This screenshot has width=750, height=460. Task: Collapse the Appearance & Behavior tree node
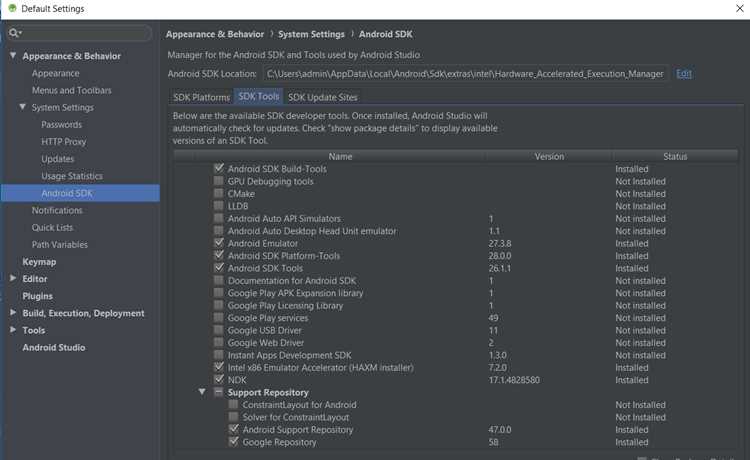[13, 55]
